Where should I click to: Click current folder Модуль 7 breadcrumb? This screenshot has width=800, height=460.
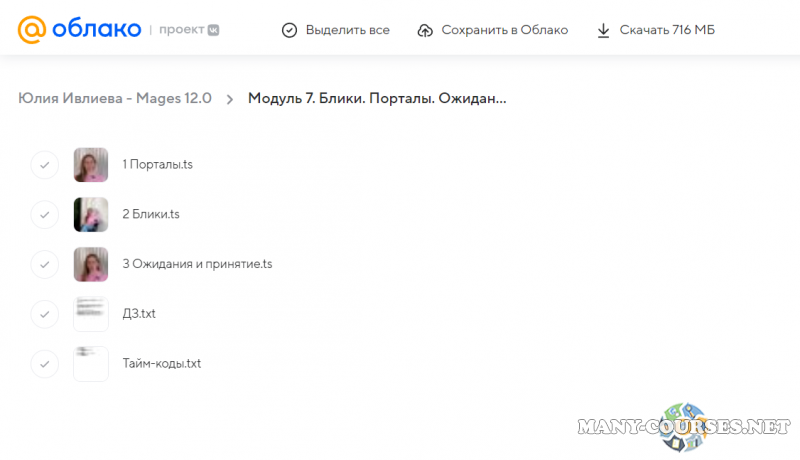pos(377,98)
